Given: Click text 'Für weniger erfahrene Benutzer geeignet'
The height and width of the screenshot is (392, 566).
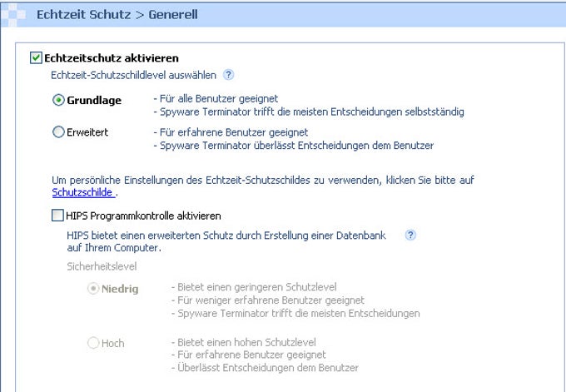Looking at the screenshot, I should pos(271,300).
